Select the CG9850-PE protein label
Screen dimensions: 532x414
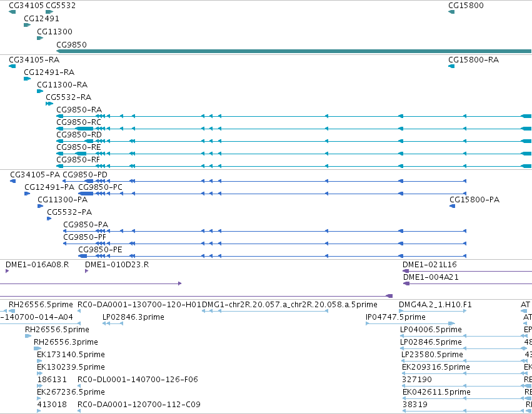(100, 250)
